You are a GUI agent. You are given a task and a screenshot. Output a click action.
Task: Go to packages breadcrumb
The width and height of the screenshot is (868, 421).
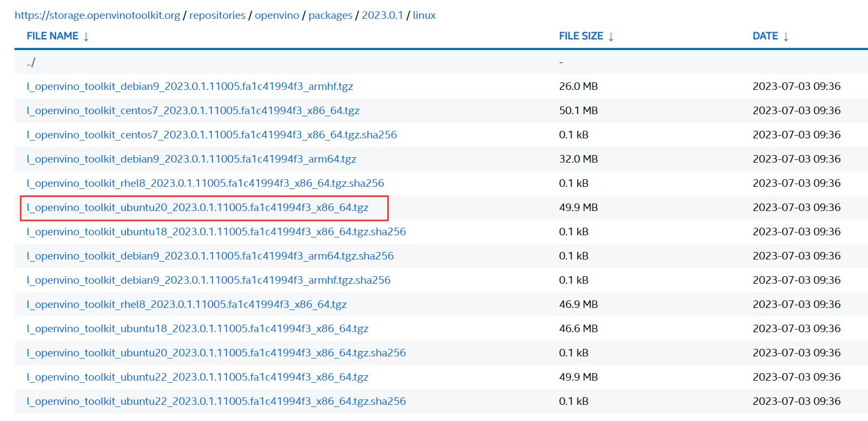pos(330,15)
